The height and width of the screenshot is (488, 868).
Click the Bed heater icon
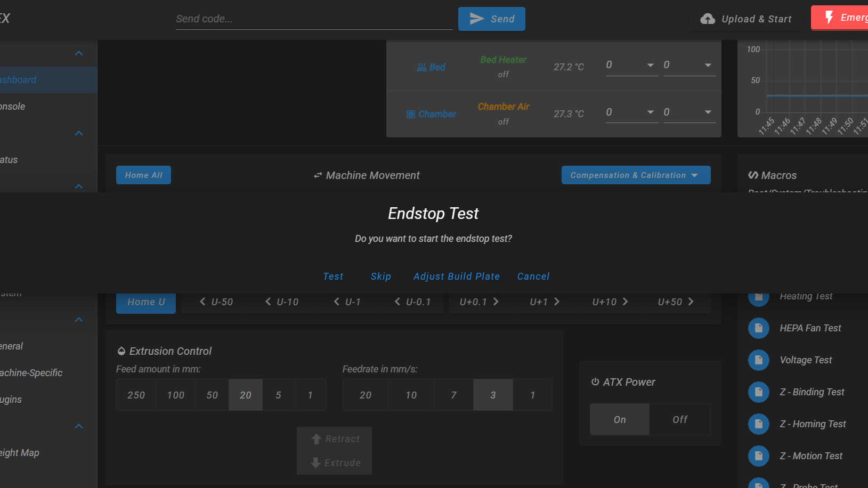click(x=421, y=67)
